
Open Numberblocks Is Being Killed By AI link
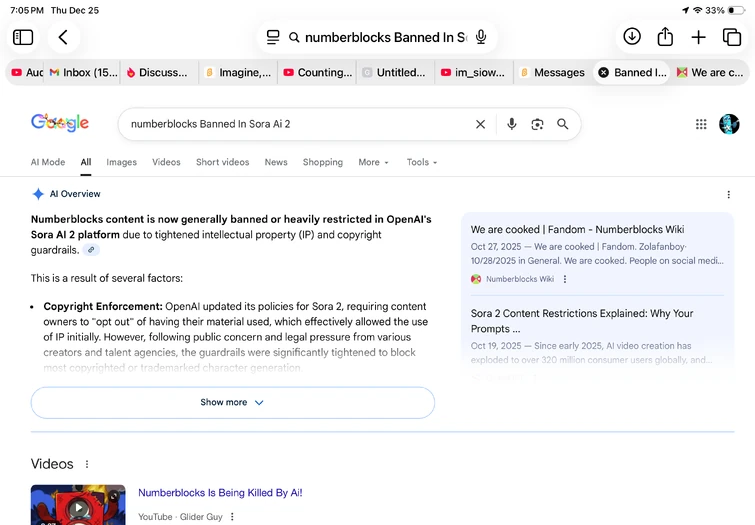click(x=220, y=493)
